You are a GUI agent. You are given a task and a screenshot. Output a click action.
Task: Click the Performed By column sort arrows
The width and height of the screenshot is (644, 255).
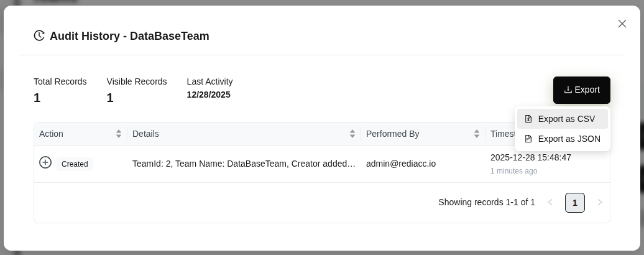click(x=477, y=134)
